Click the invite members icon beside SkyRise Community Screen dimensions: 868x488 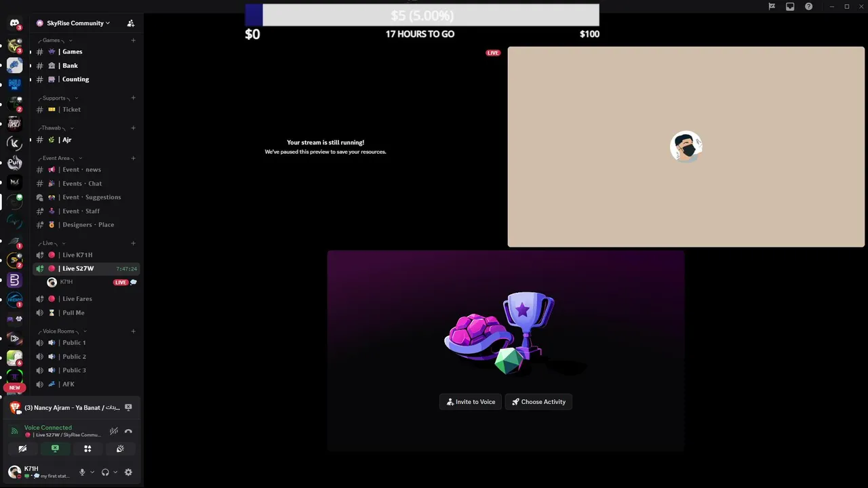coord(131,23)
